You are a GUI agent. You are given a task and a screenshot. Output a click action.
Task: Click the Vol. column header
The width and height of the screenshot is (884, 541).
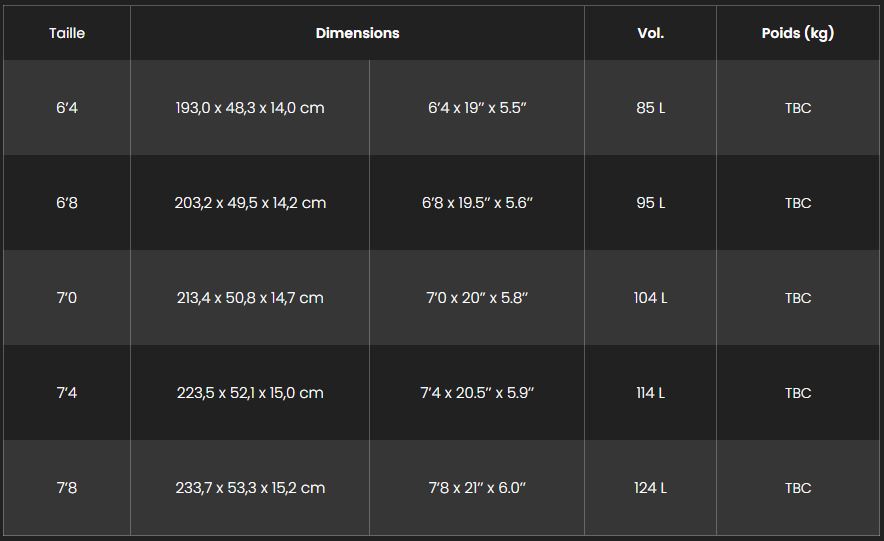point(650,33)
